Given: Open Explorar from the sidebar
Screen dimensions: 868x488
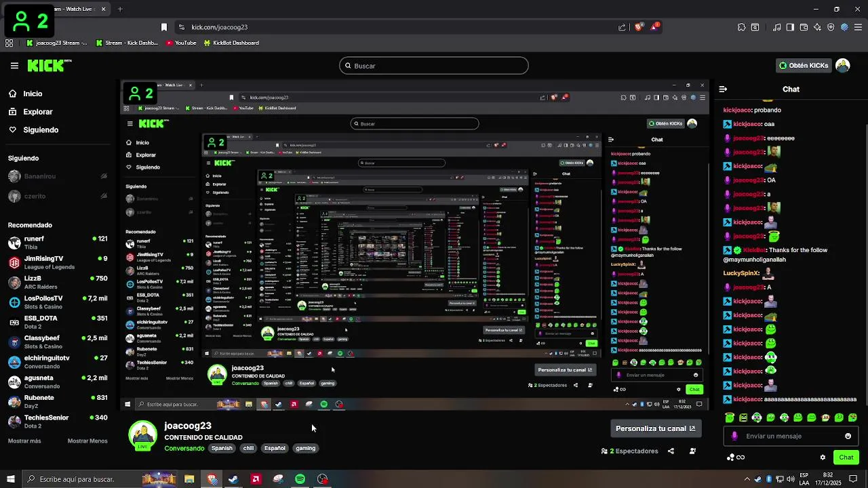Looking at the screenshot, I should [30, 112].
